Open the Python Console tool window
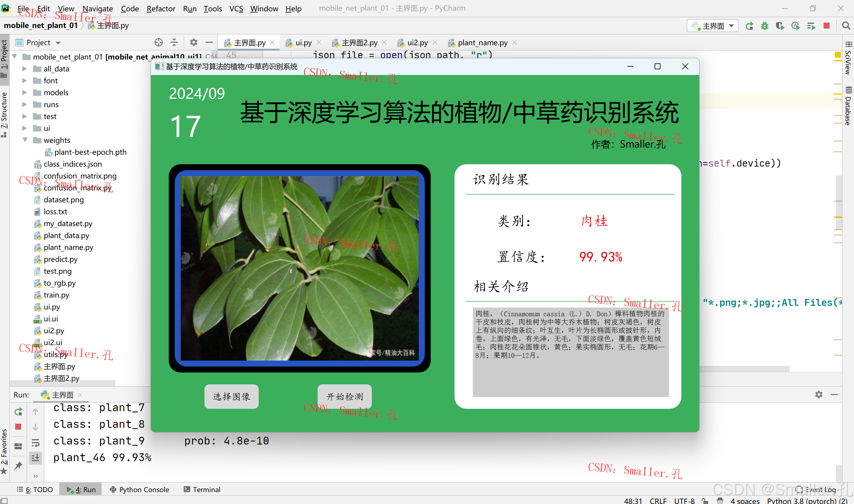 click(x=140, y=489)
